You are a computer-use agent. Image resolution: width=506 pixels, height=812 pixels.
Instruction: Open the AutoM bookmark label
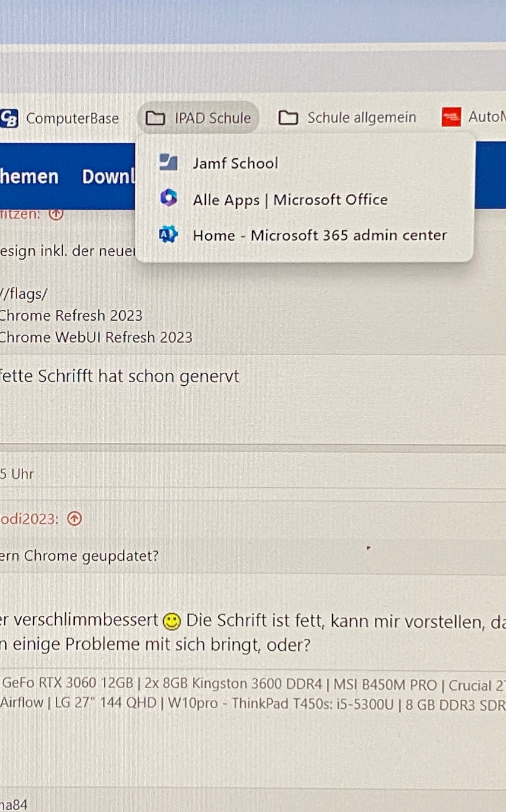(x=486, y=117)
